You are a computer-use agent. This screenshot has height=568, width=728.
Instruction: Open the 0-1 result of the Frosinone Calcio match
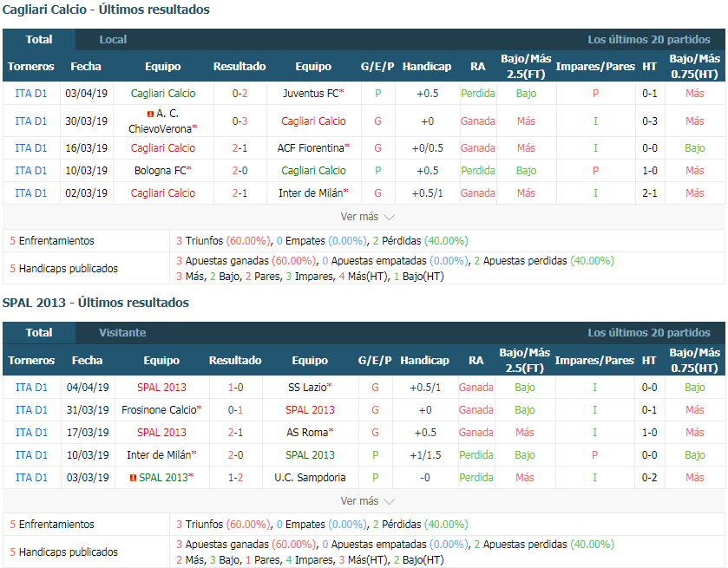tap(235, 410)
